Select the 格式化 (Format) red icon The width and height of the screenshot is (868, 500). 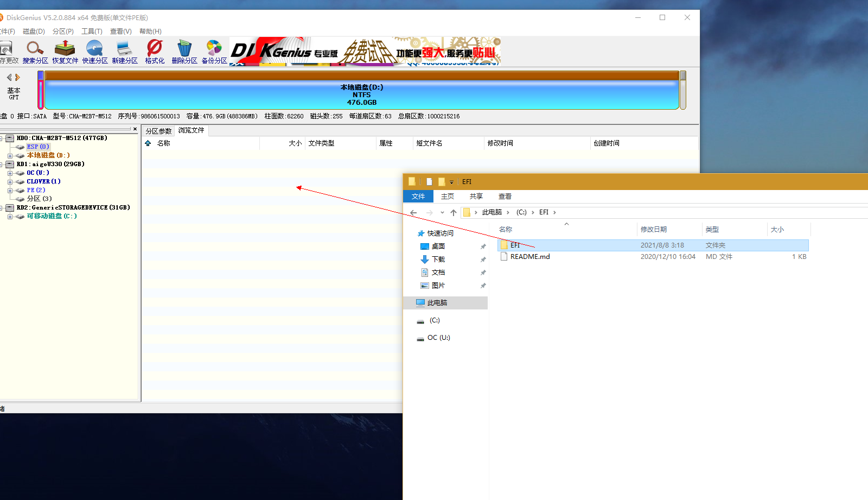coord(155,49)
